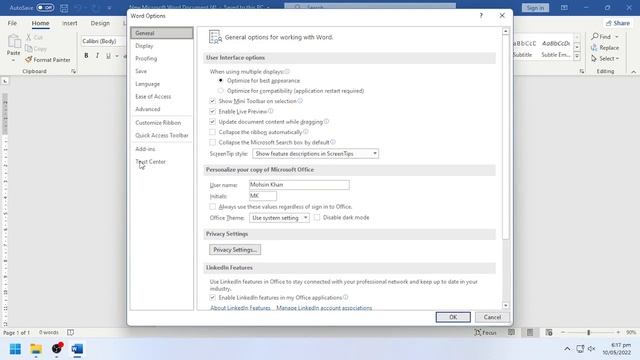
Task: Toggle Underline formatting in ribbon
Action: point(108,56)
